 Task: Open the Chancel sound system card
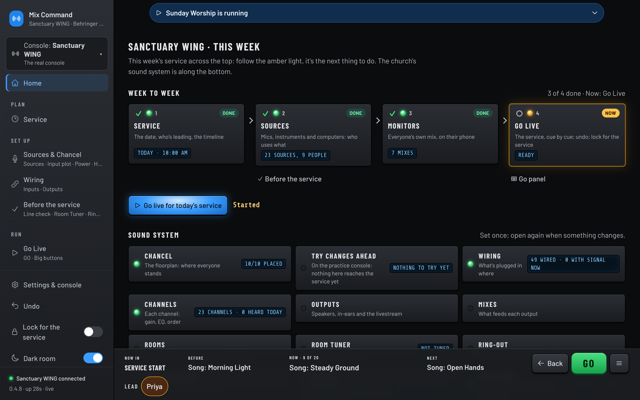coord(210,264)
